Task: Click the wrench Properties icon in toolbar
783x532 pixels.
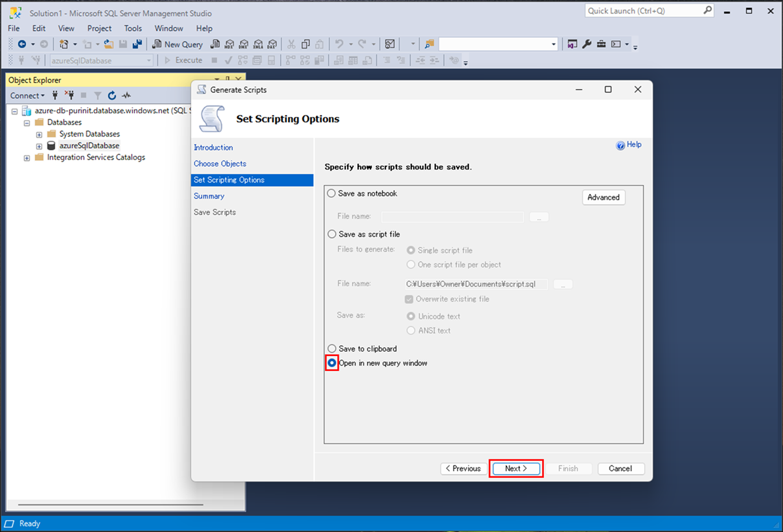Action: 587,44
